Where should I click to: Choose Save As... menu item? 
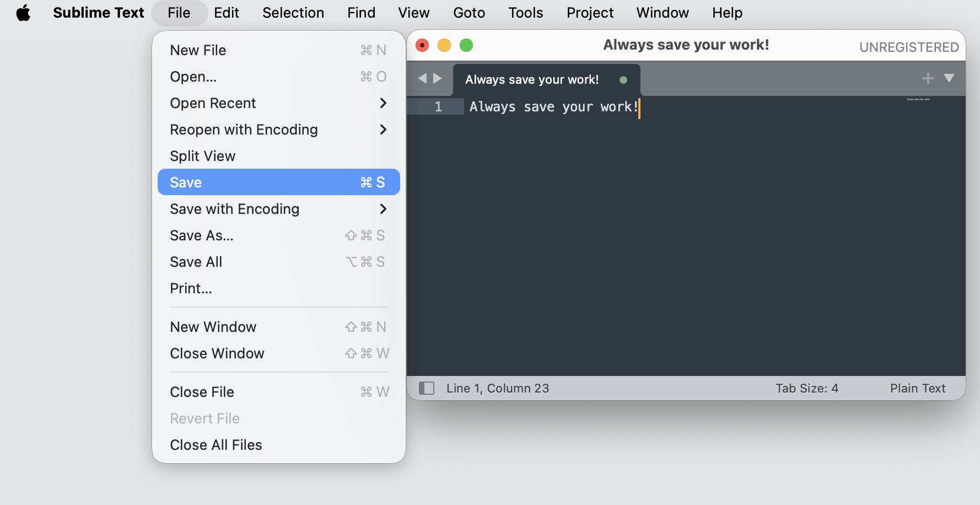point(279,235)
